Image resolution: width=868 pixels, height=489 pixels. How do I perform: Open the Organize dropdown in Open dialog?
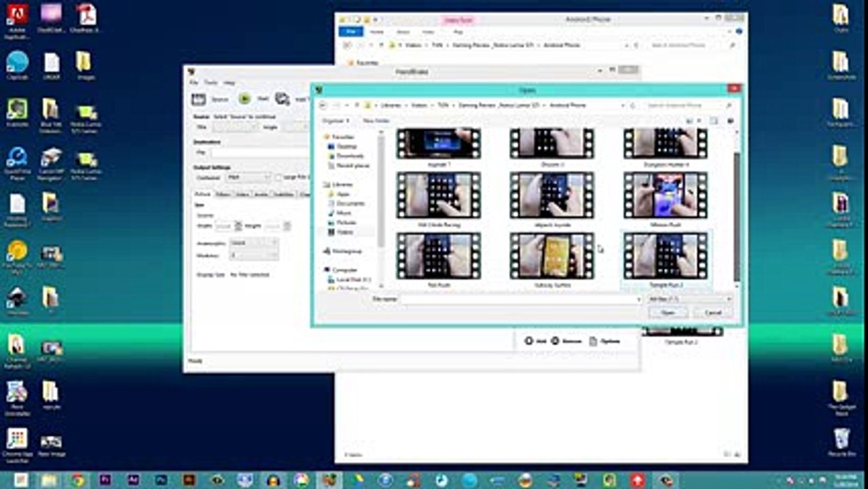[336, 121]
